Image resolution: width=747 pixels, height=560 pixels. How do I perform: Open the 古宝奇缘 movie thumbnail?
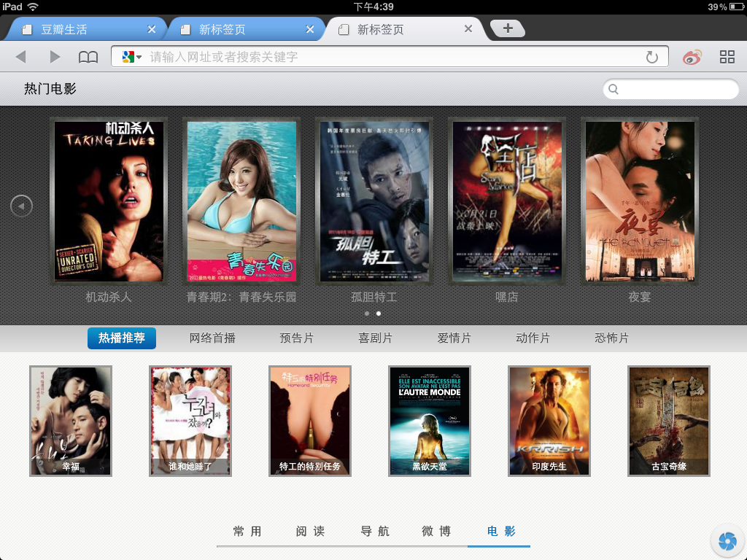coord(669,421)
